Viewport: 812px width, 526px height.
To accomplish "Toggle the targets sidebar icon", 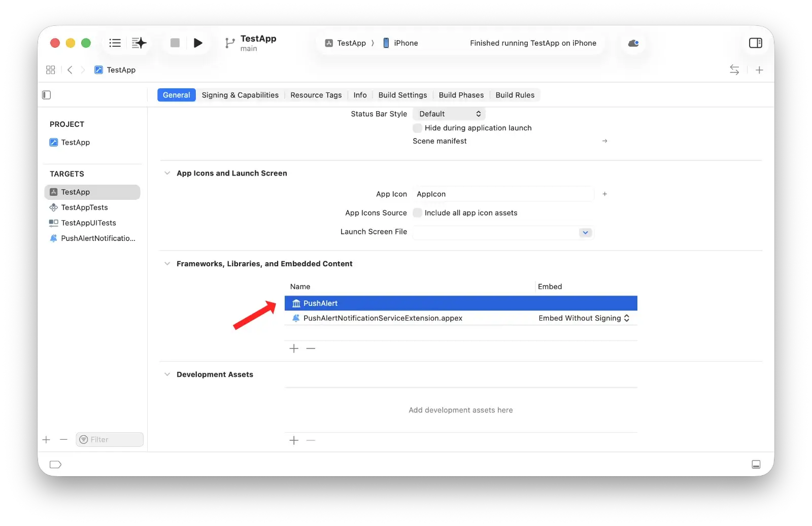I will pyautogui.click(x=47, y=95).
